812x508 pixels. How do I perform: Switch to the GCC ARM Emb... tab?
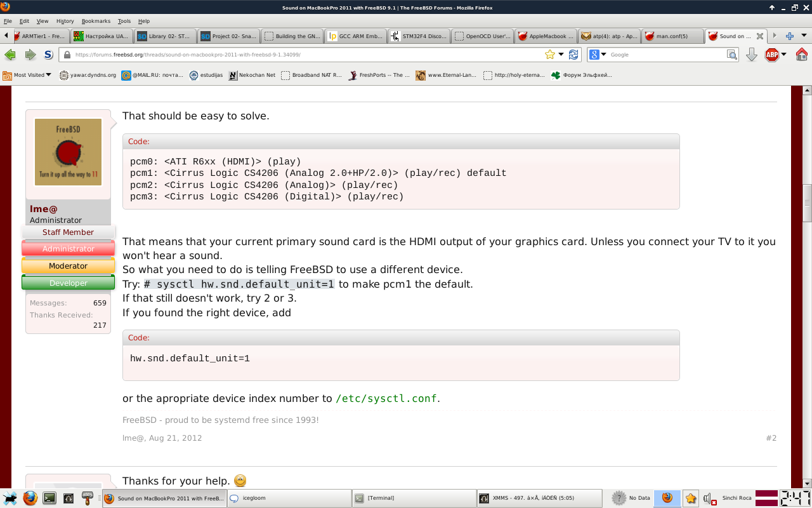(x=356, y=36)
